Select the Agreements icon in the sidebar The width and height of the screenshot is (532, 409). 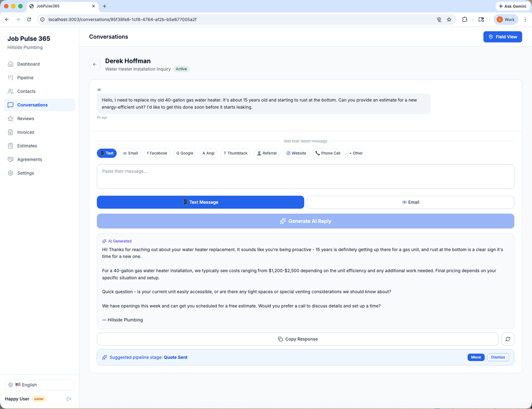tap(10, 159)
